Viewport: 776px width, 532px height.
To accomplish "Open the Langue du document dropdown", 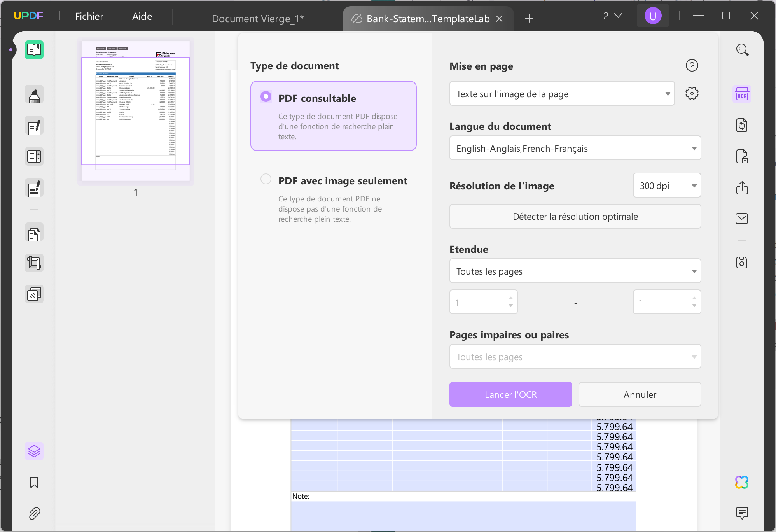I will [x=575, y=148].
